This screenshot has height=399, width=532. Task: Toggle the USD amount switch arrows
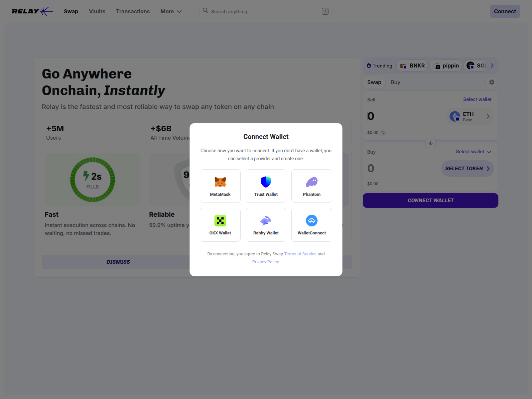coord(383,133)
